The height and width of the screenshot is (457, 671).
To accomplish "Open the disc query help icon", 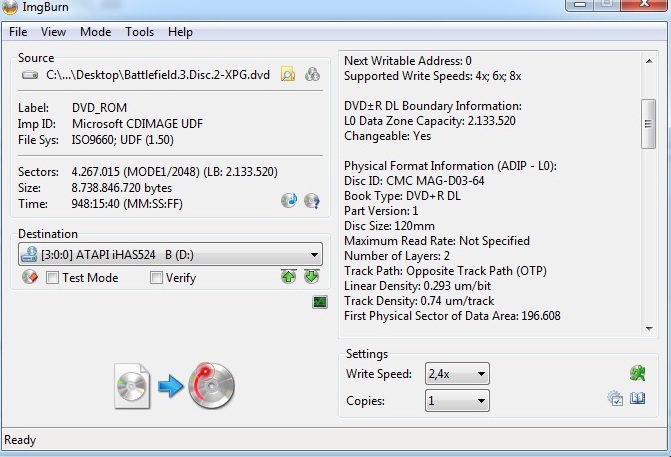I will pos(312,200).
